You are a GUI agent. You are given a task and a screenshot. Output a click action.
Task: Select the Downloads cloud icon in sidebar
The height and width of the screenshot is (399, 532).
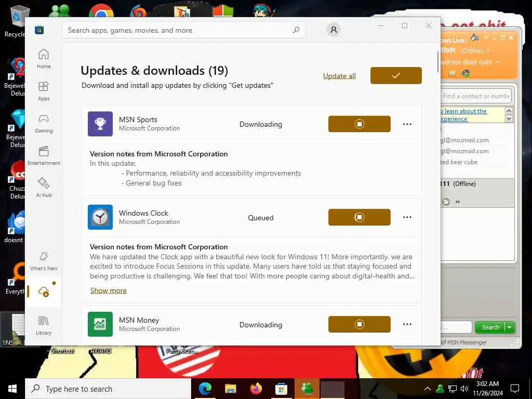point(44,291)
